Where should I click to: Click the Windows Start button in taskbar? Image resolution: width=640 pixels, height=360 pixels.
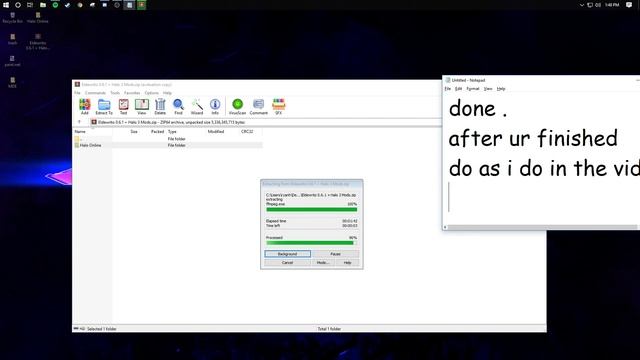(6, 5)
